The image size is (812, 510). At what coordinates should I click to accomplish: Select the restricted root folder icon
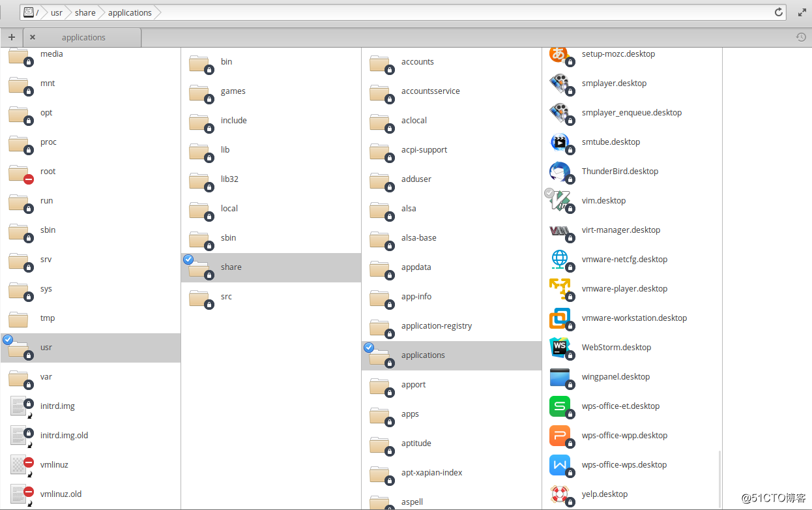click(20, 173)
